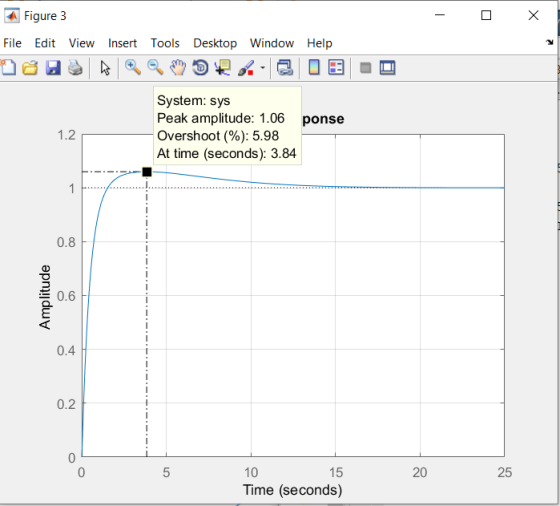Open the Desktop menu

click(215, 43)
